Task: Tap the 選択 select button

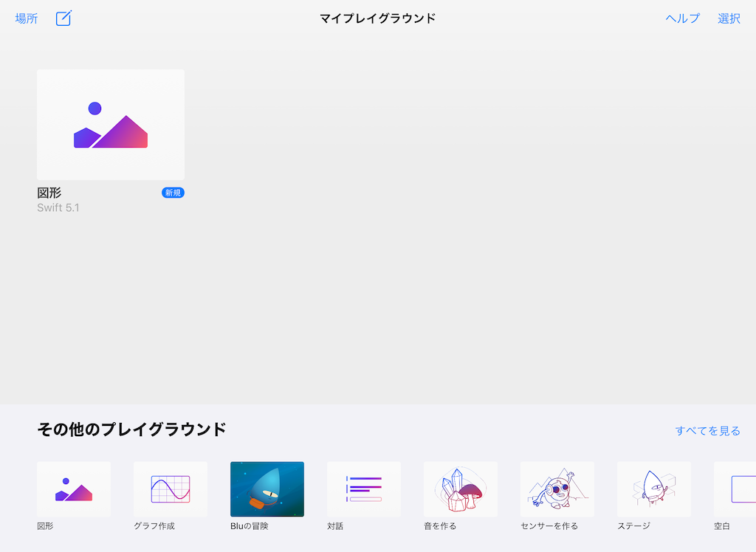Action: click(729, 18)
